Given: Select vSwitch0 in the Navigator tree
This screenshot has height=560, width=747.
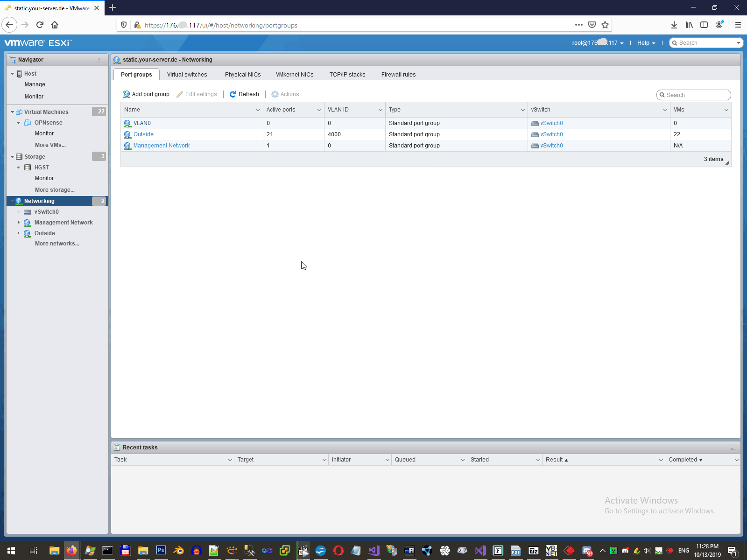Looking at the screenshot, I should click(47, 212).
